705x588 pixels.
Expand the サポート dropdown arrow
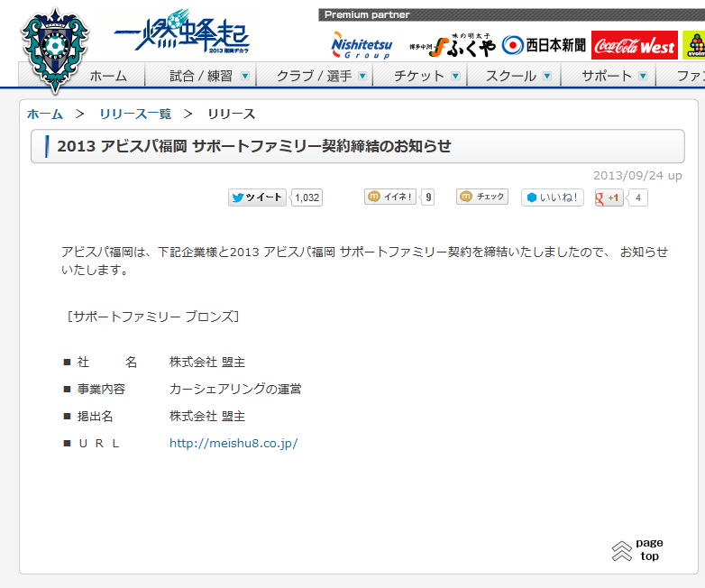pos(643,76)
